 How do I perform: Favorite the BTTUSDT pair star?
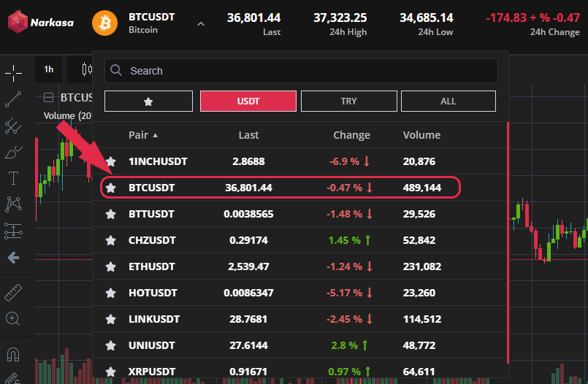(110, 214)
